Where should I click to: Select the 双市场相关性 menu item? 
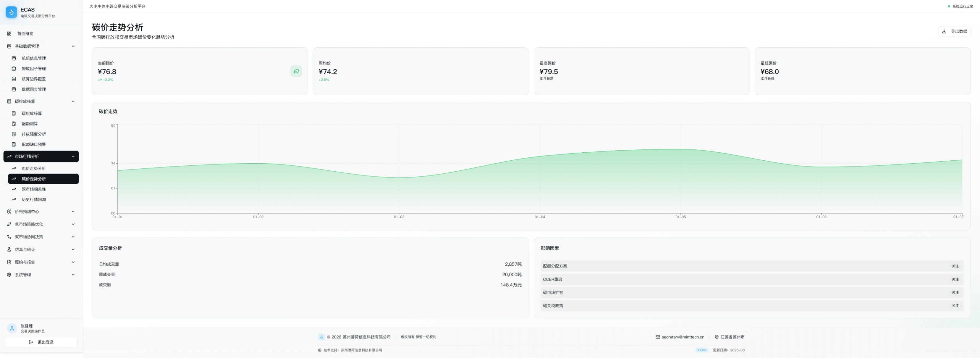pyautogui.click(x=33, y=189)
